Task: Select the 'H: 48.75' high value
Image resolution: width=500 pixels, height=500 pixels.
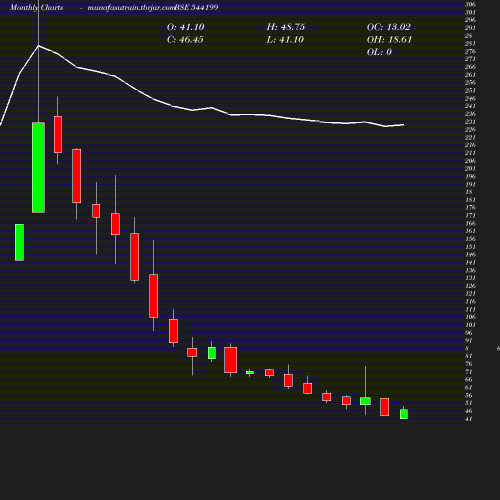Action: pyautogui.click(x=286, y=27)
